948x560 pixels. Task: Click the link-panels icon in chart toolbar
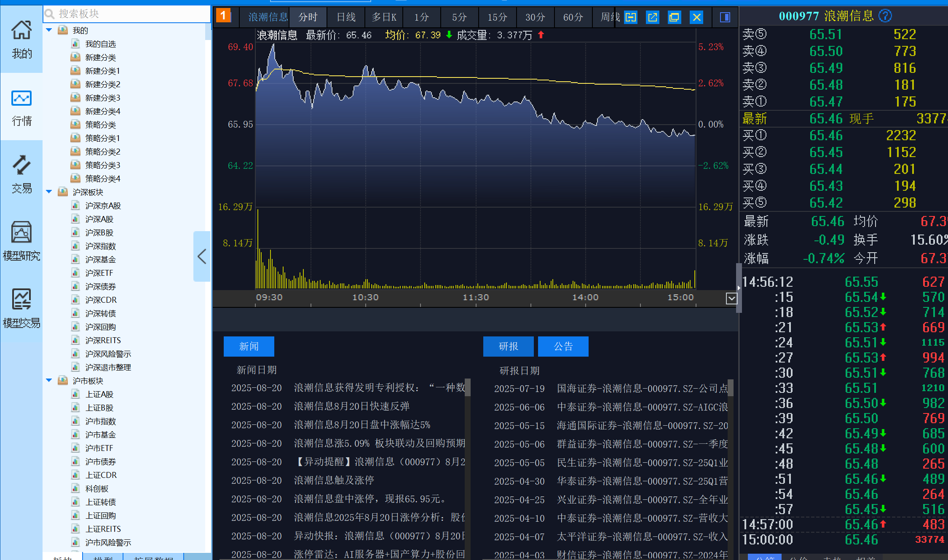click(631, 17)
